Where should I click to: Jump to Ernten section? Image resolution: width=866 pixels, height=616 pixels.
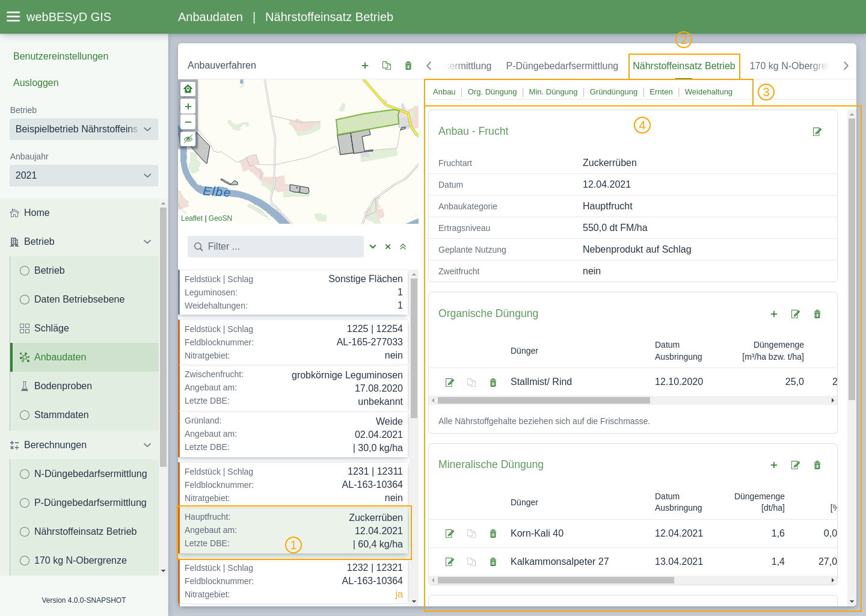coord(661,92)
